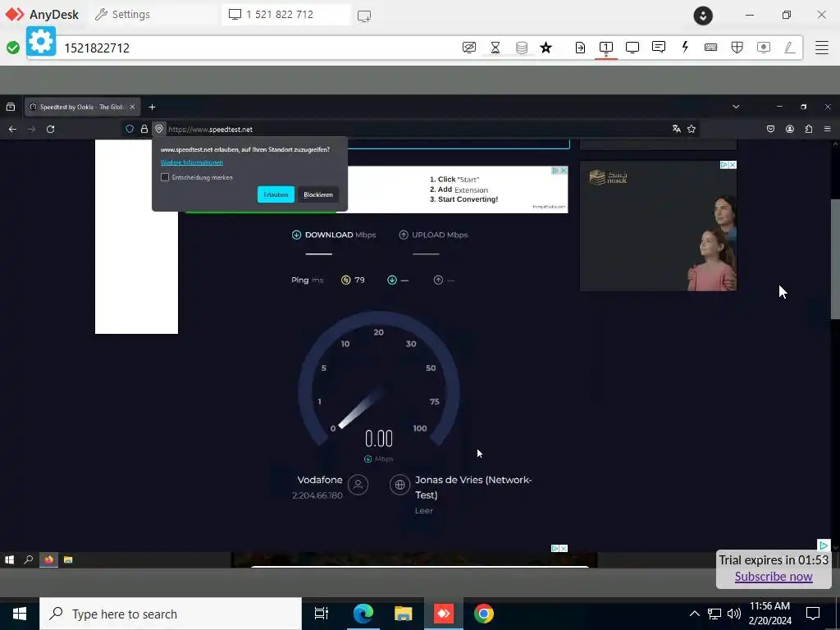Open the Firefox application hamburger menu
The image size is (840, 630).
pos(828,129)
